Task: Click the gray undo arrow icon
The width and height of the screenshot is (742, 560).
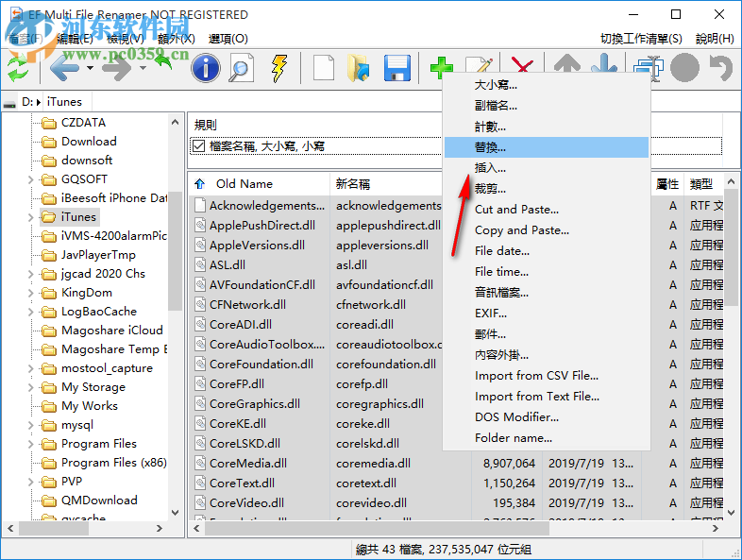Action: click(x=720, y=68)
